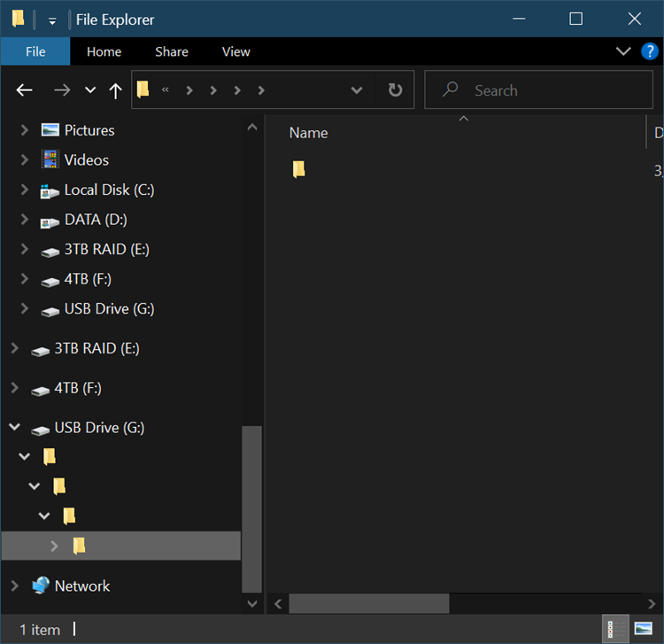Screen dimensions: 664x644
Task: Expand the Local Disk (C:) node
Action: coord(25,190)
